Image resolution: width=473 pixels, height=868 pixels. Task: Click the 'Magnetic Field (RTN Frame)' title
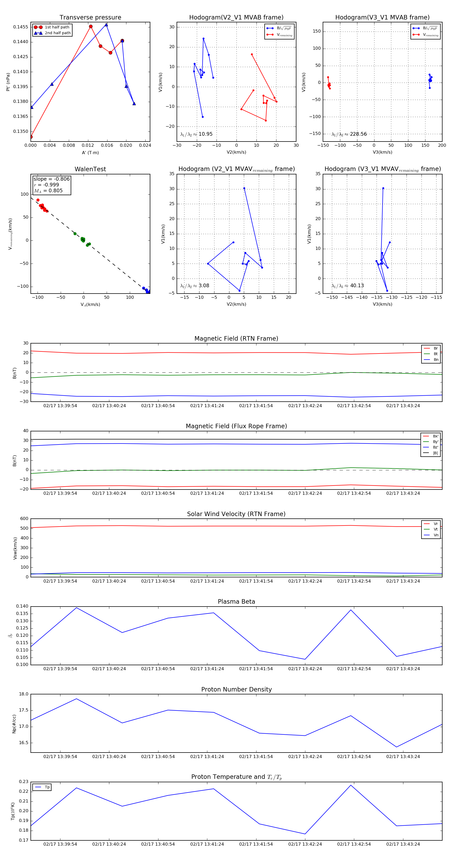tap(236, 339)
